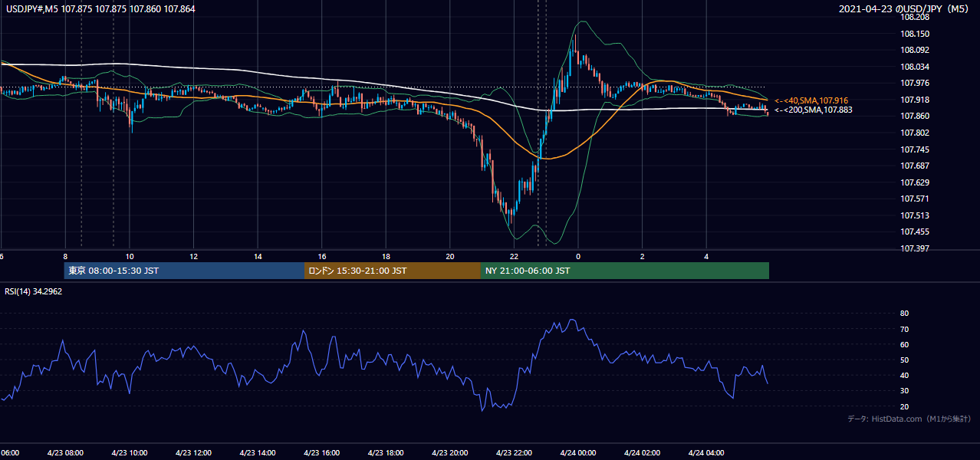Click bottom time label 4/23 08:00
This screenshot has width=980, height=460.
coord(65,452)
